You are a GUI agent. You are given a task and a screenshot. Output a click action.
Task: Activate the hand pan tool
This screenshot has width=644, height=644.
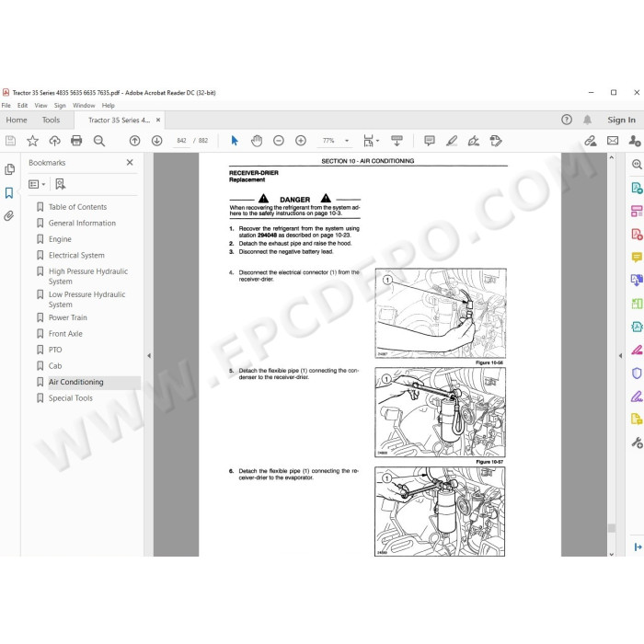(x=257, y=141)
